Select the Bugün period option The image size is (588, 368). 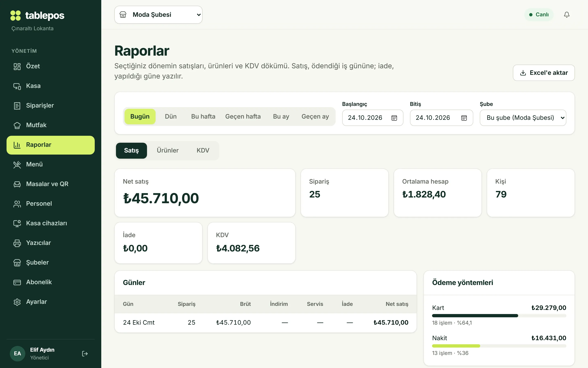(140, 117)
